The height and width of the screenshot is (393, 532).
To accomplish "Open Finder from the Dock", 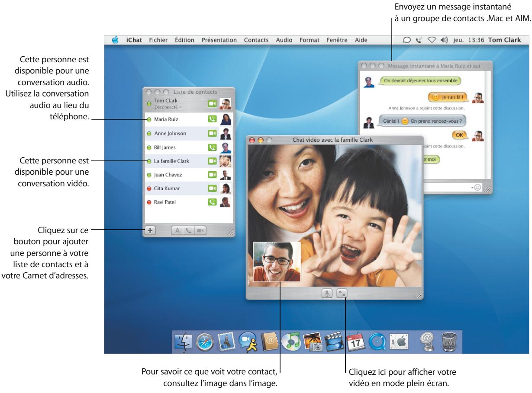I will (184, 341).
